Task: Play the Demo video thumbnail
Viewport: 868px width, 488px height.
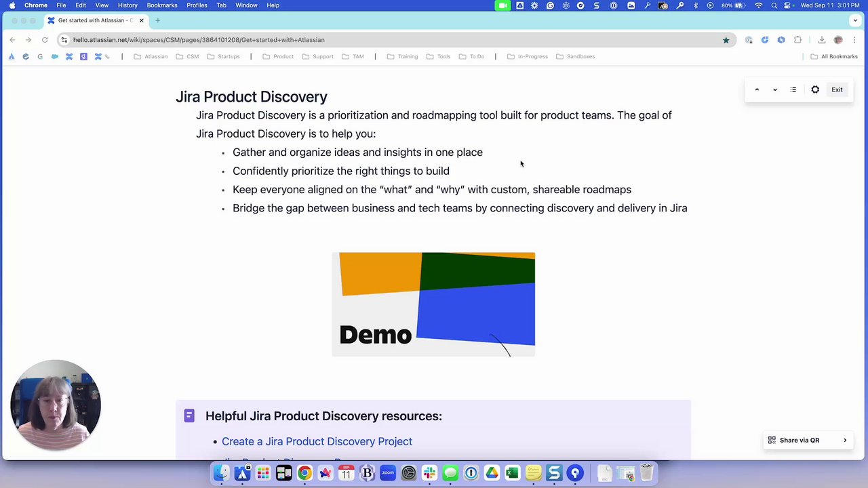Action: pos(433,304)
